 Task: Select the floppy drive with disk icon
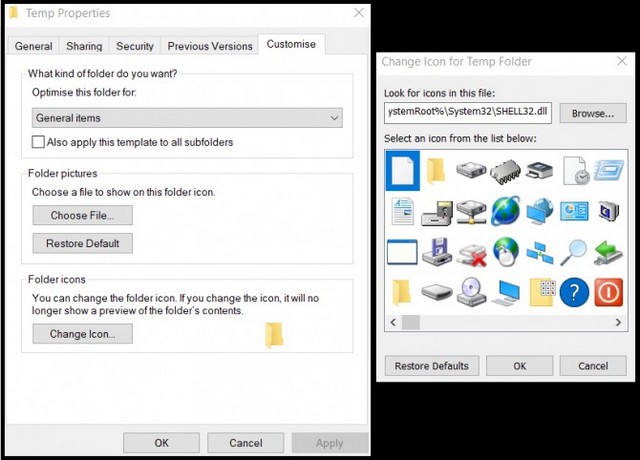pyautogui.click(x=437, y=213)
